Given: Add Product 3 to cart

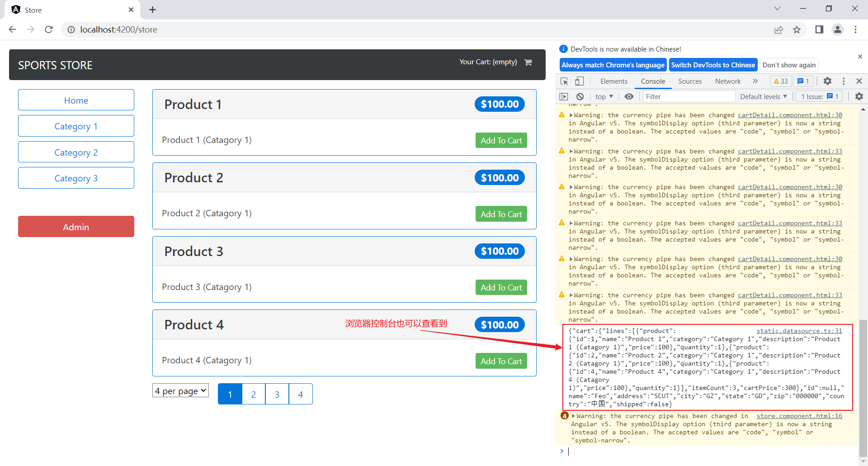Looking at the screenshot, I should pos(501,287).
